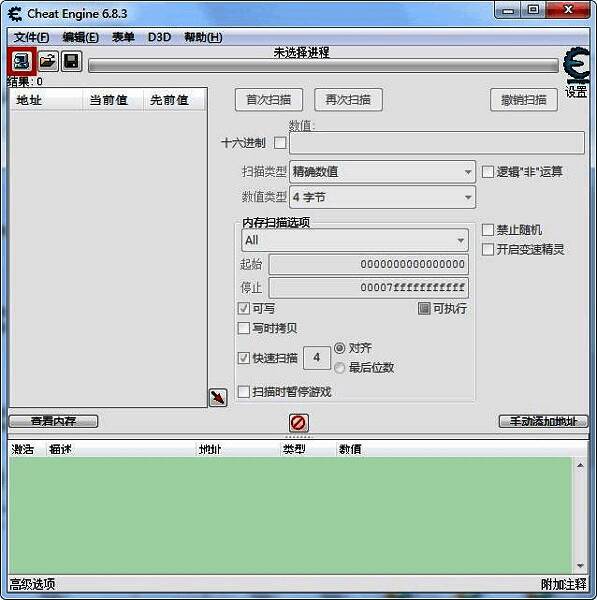Click the 描述 column header
This screenshot has width=597, height=600.
121,449
